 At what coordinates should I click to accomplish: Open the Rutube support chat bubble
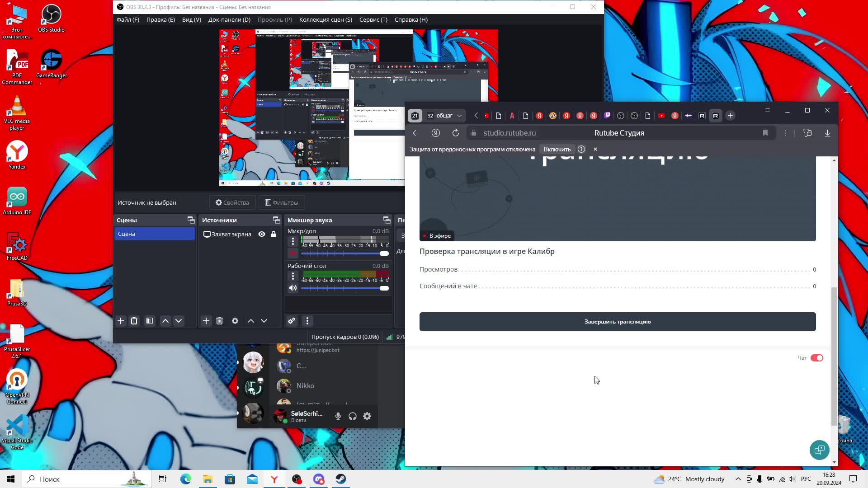[819, 450]
